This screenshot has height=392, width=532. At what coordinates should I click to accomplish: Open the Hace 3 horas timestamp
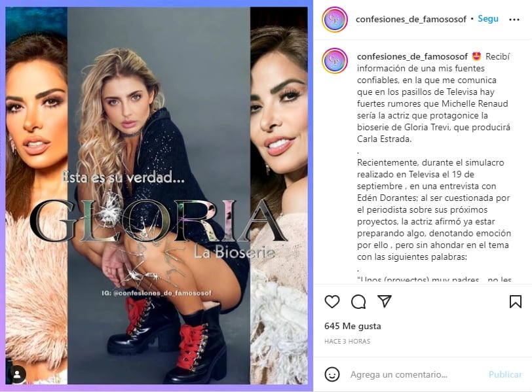(x=347, y=342)
